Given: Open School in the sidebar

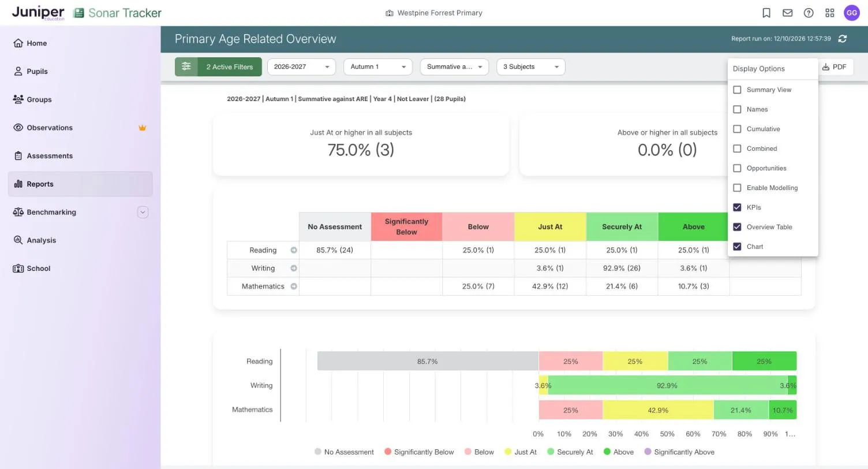Looking at the screenshot, I should click(x=80, y=269).
